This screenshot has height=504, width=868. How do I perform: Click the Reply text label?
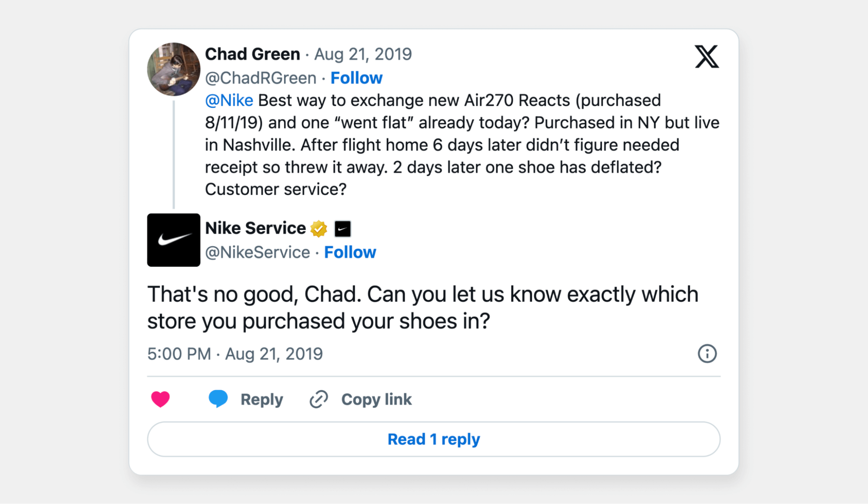261,399
